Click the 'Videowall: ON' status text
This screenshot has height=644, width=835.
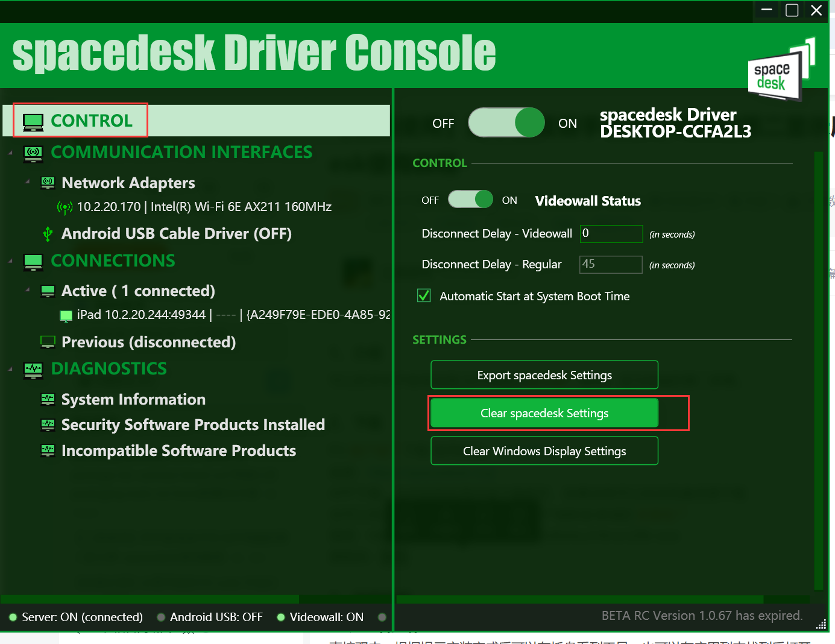[x=327, y=617]
